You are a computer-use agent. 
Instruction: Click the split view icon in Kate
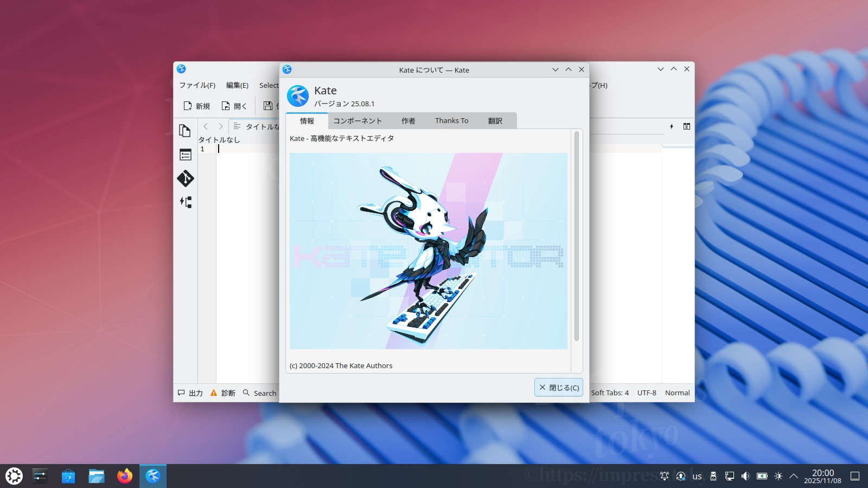pos(687,126)
